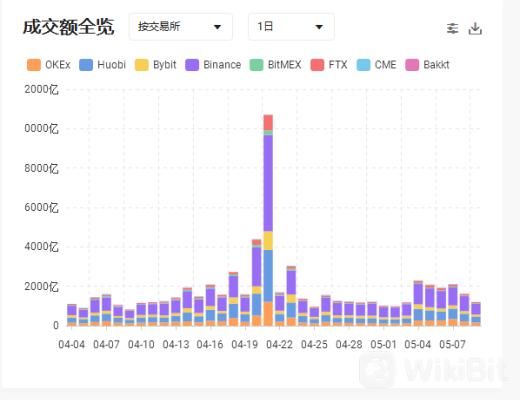The height and width of the screenshot is (400, 520).
Task: Toggle Huobi series in the legend
Action: [x=102, y=65]
